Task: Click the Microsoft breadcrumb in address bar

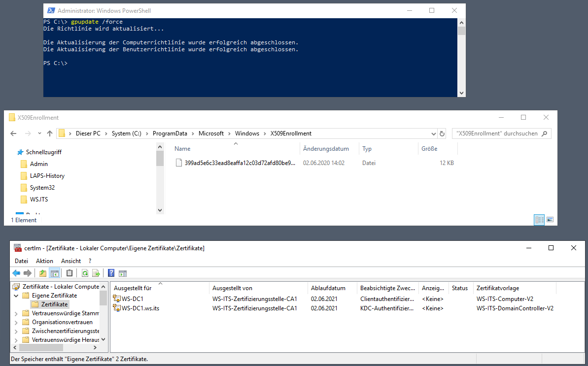Action: point(211,133)
